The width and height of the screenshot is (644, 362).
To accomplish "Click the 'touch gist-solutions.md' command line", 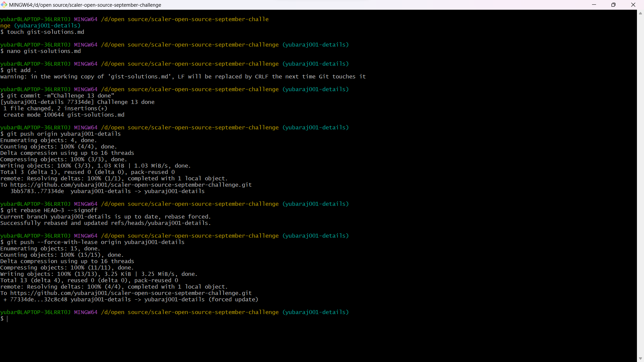I will (46, 32).
